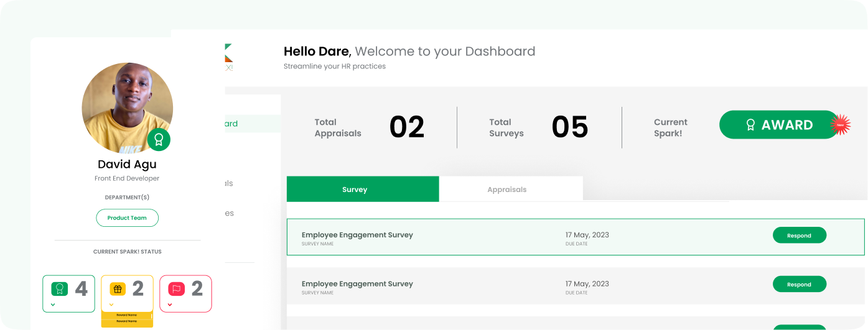Click the red New starburst badge on the AWARD button

[x=841, y=125]
